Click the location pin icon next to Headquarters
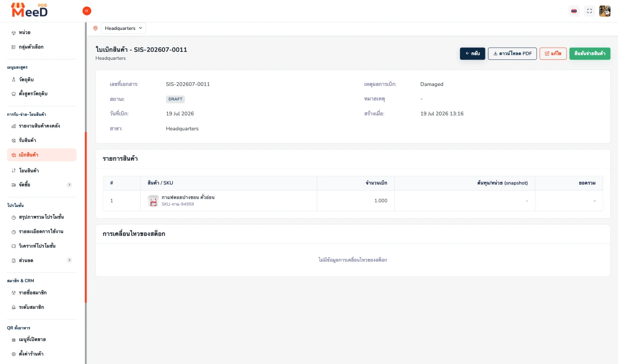The width and height of the screenshot is (618, 364). click(95, 29)
